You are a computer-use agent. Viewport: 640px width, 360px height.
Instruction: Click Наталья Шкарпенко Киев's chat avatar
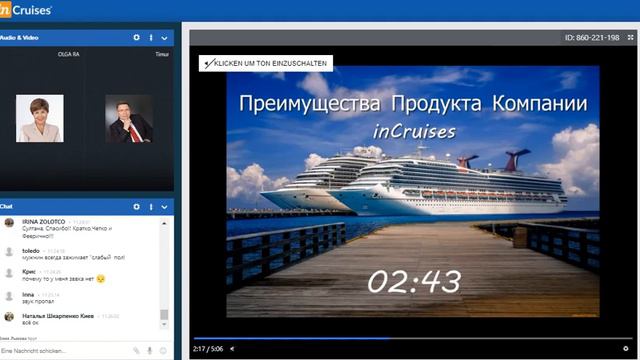9,317
